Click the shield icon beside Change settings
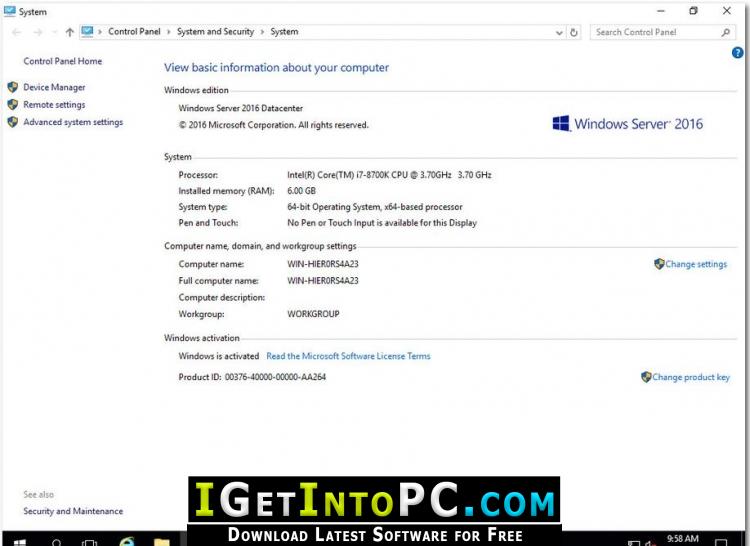 (659, 264)
